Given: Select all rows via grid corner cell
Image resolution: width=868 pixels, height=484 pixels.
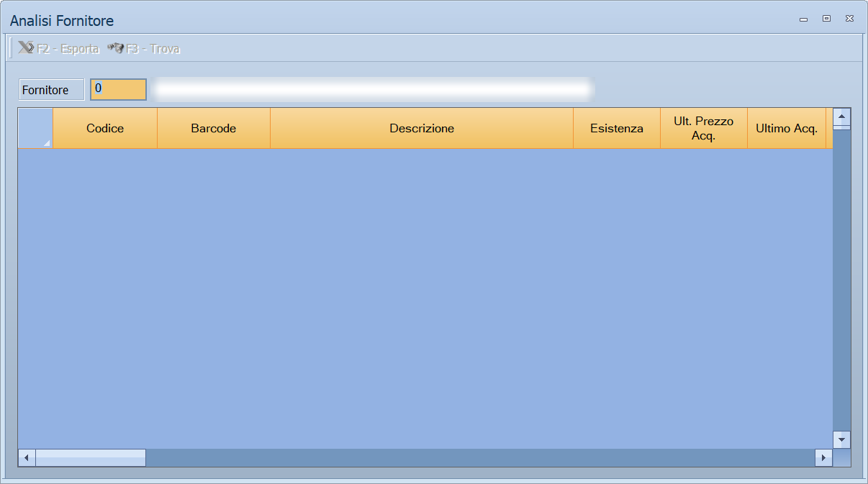Looking at the screenshot, I should pyautogui.click(x=35, y=129).
